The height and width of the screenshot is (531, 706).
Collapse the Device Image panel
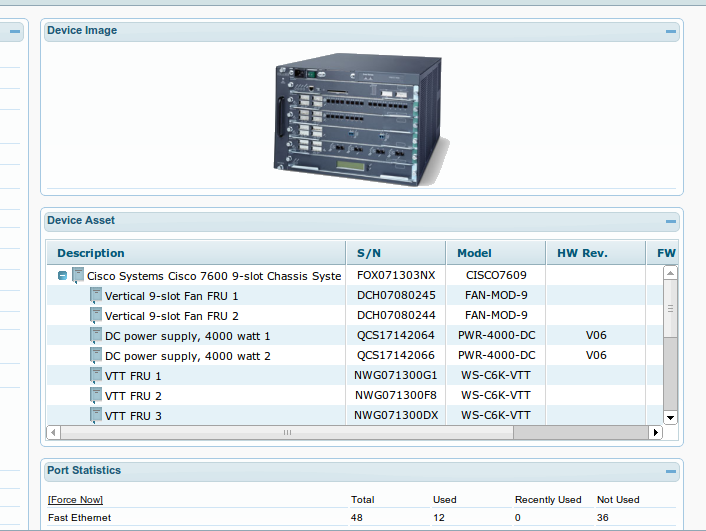[x=670, y=32]
